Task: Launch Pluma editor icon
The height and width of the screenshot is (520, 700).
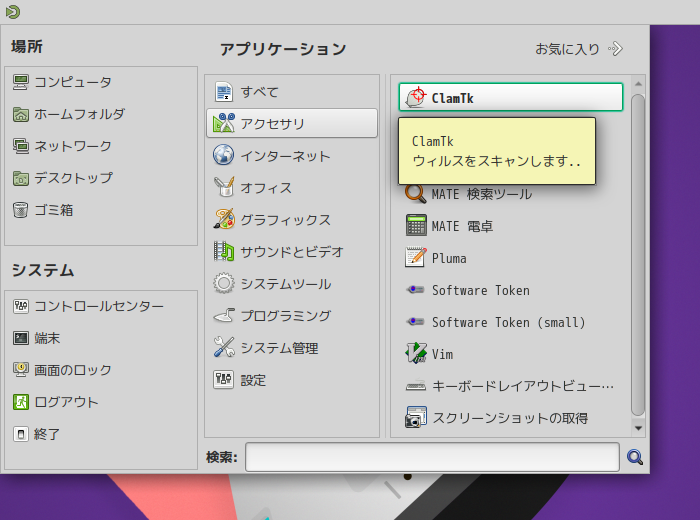Action: pos(416,258)
